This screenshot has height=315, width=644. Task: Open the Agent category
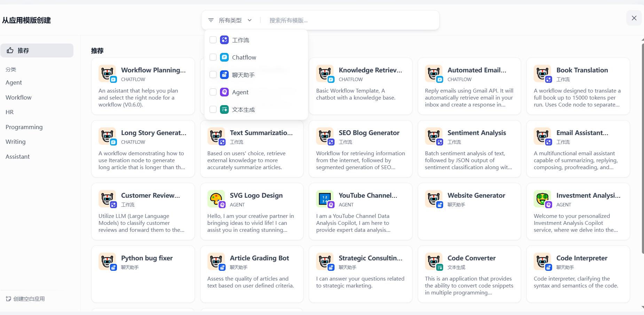tap(14, 82)
